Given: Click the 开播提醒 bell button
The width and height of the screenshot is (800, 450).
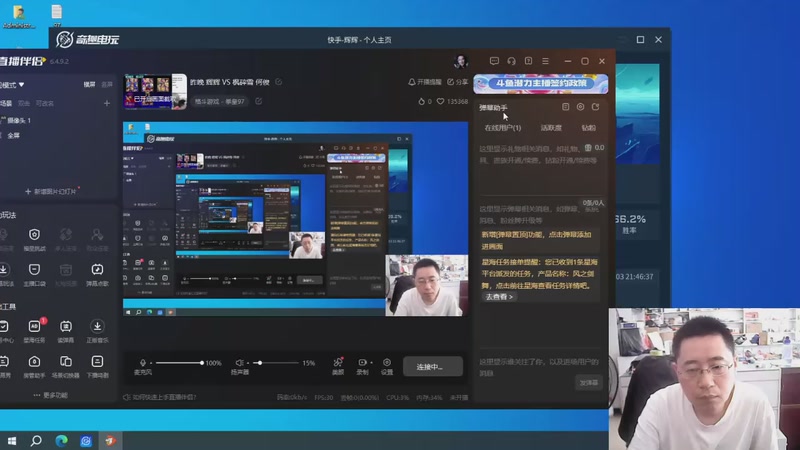Looking at the screenshot, I should tap(424, 82).
